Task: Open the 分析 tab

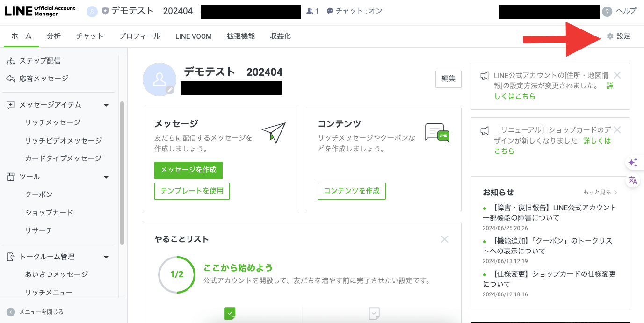Action: (x=54, y=36)
